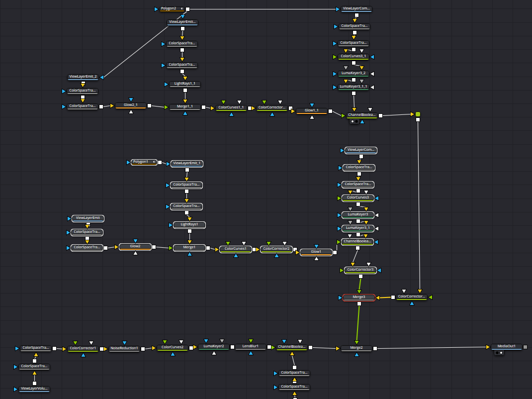Select the LumaKeyer2 node
This screenshot has height=399, width=532.
click(214, 347)
